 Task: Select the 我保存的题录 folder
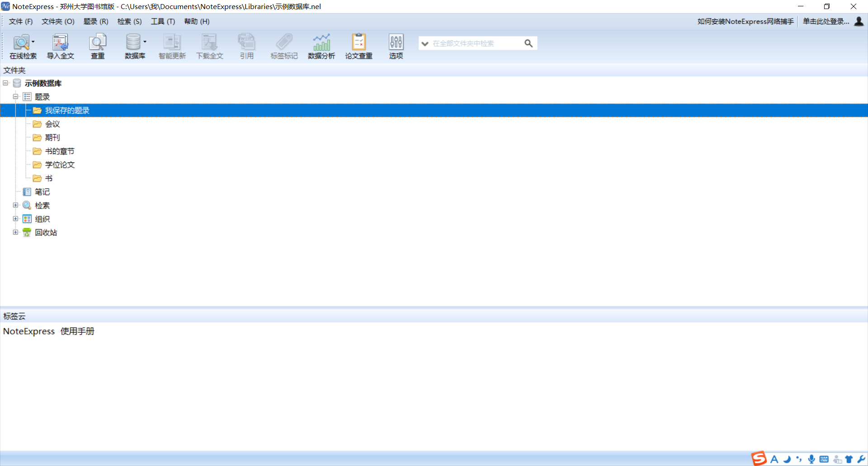tap(434, 110)
